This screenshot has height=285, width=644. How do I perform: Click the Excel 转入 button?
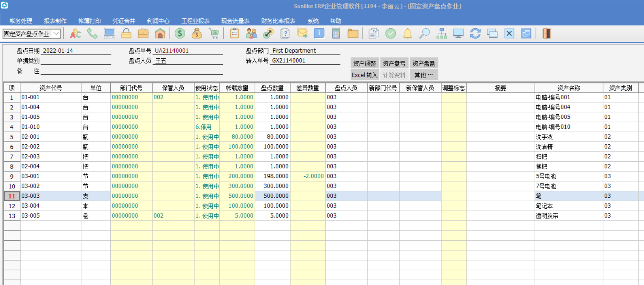click(364, 75)
